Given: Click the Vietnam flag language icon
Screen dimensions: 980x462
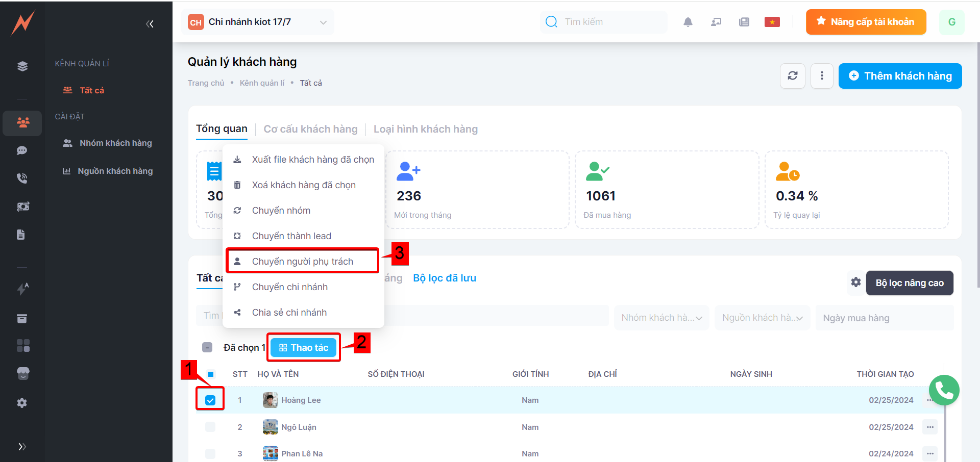Looking at the screenshot, I should click(x=772, y=22).
